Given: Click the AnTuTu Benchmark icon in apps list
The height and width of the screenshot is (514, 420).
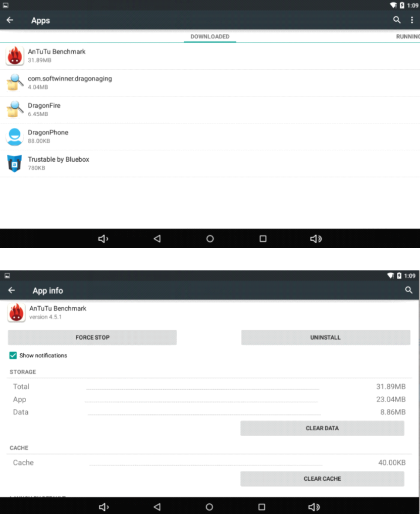Looking at the screenshot, I should click(15, 56).
